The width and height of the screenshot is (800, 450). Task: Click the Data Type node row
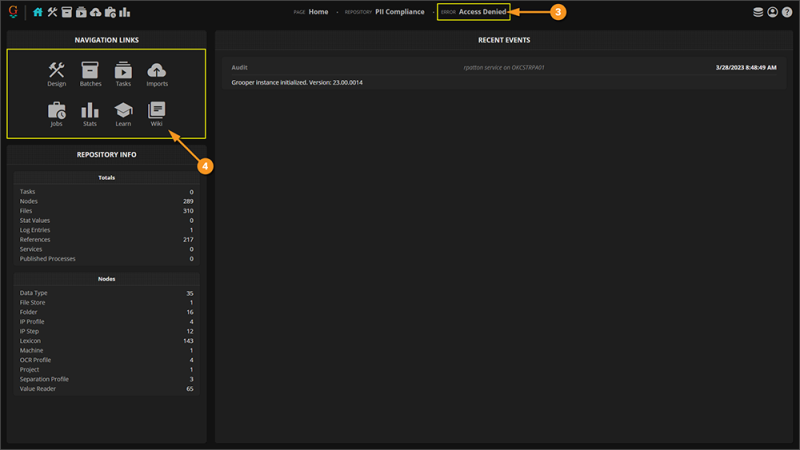pos(107,293)
